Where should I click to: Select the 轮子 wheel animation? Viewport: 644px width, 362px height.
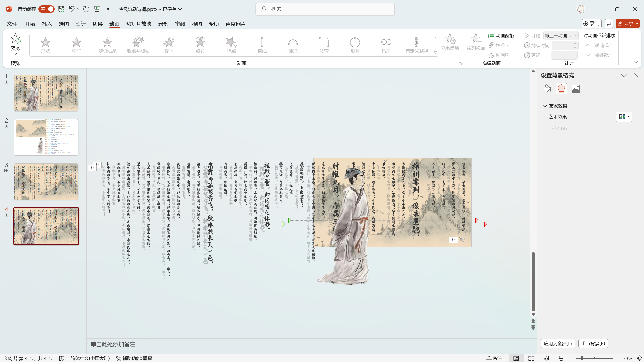click(76, 45)
